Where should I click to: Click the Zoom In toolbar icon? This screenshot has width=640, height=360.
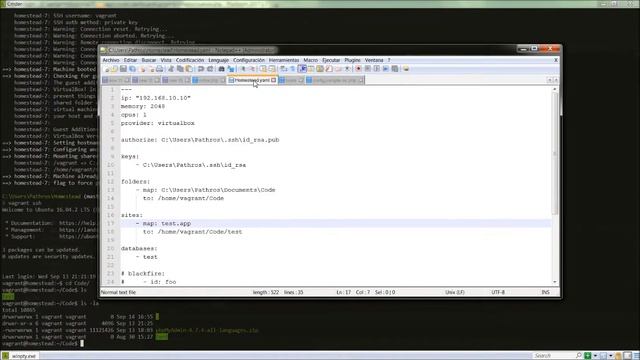pyautogui.click(x=242, y=69)
